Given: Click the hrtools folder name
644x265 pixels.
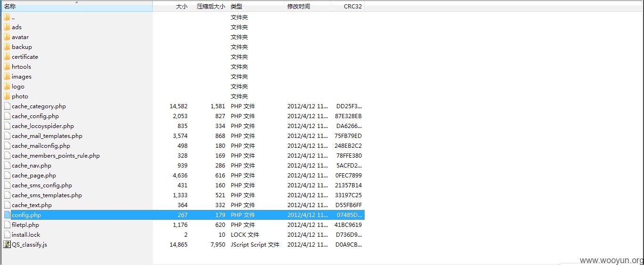Looking at the screenshot, I should click(x=21, y=67).
